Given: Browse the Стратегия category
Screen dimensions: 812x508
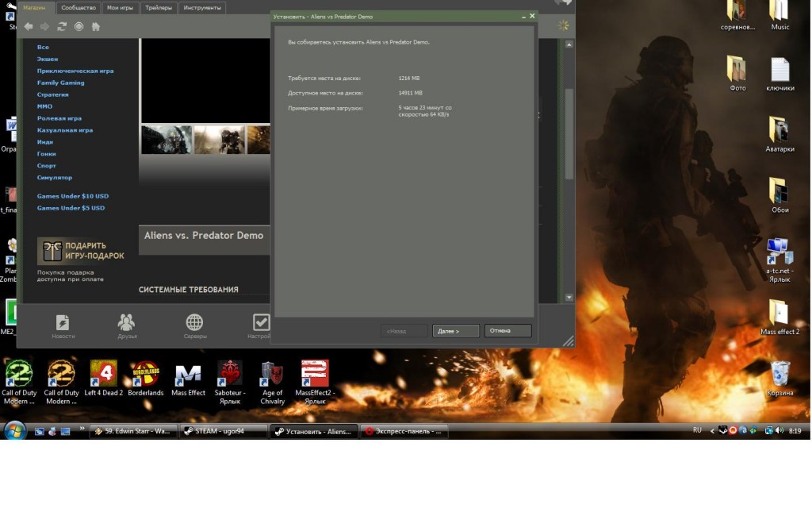Looking at the screenshot, I should coord(53,95).
